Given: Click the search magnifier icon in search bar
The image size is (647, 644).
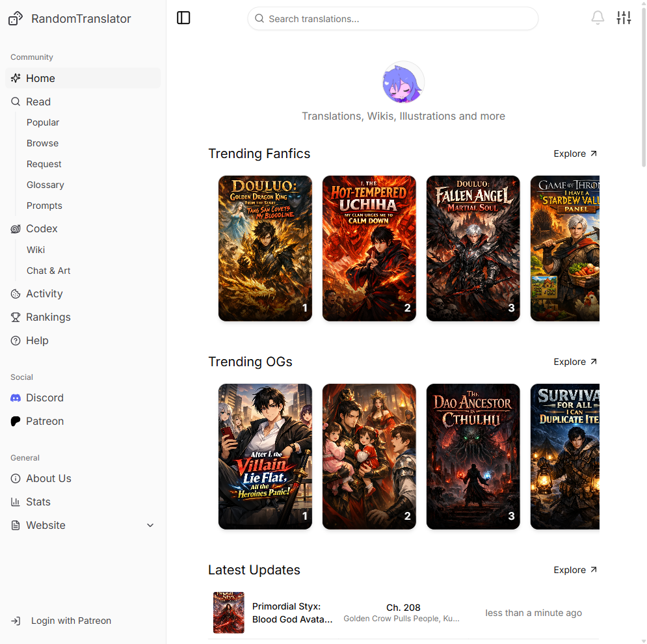Looking at the screenshot, I should point(259,19).
